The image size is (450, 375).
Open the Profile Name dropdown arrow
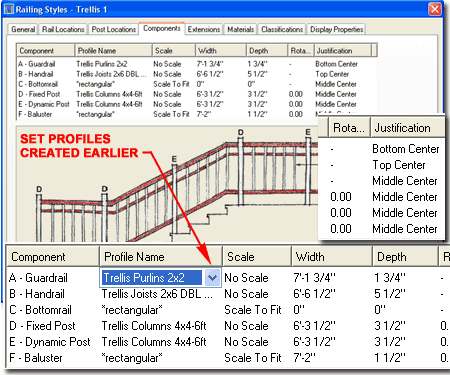(212, 277)
